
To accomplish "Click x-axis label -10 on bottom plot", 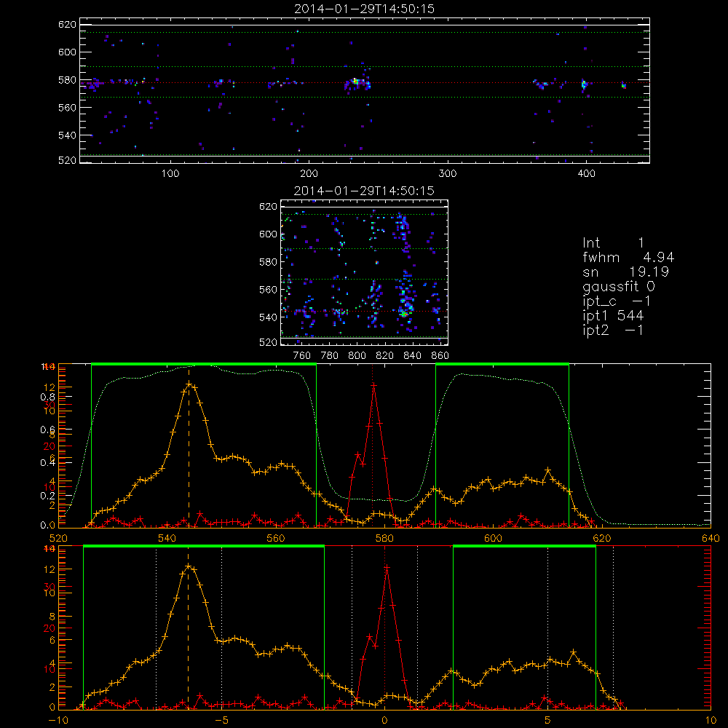I will coord(58,720).
